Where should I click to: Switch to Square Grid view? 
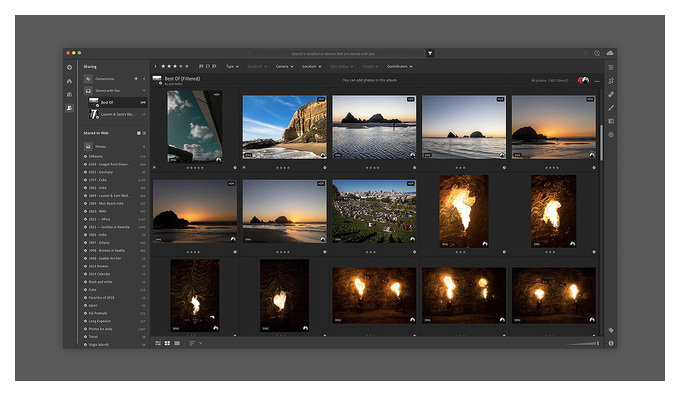pyautogui.click(x=167, y=343)
